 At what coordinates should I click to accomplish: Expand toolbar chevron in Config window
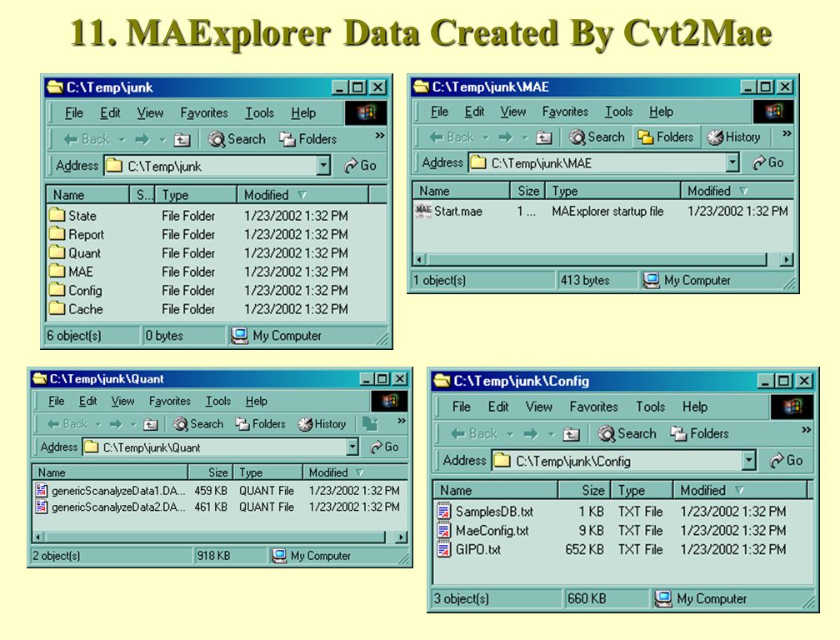coord(806,429)
